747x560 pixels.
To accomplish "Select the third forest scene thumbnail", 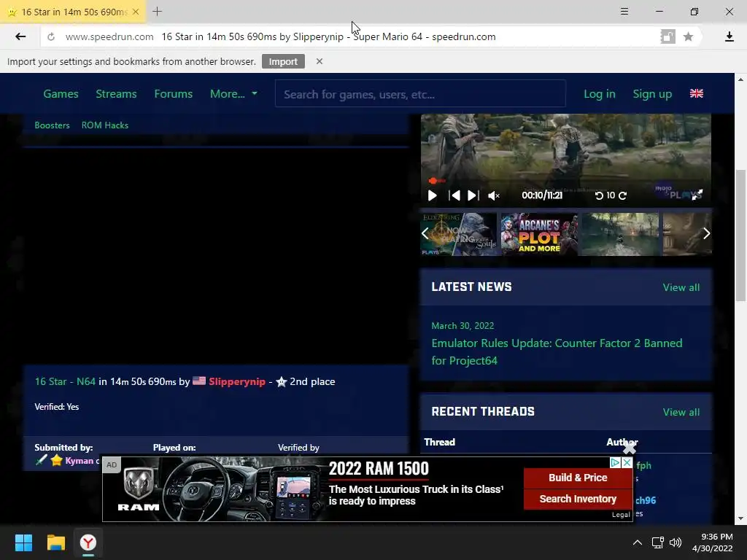I will pyautogui.click(x=620, y=234).
